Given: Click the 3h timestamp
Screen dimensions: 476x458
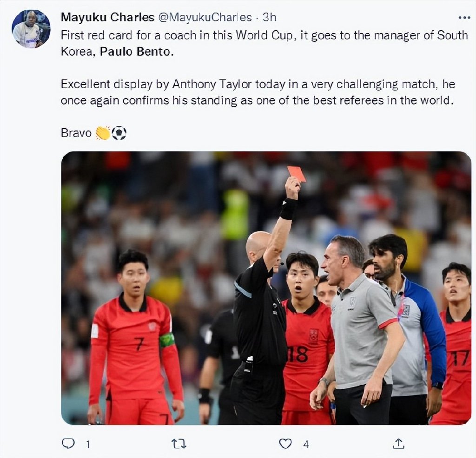Looking at the screenshot, I should pos(269,17).
